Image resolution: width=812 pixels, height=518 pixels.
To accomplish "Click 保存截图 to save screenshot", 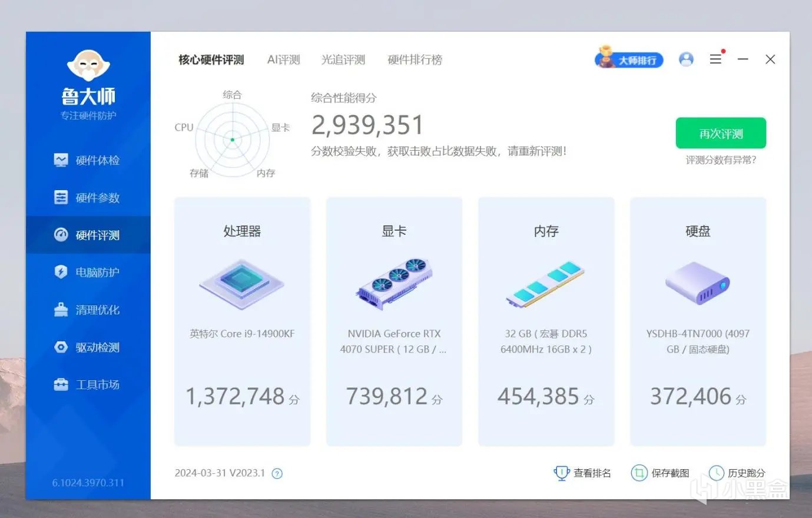I will tap(660, 473).
